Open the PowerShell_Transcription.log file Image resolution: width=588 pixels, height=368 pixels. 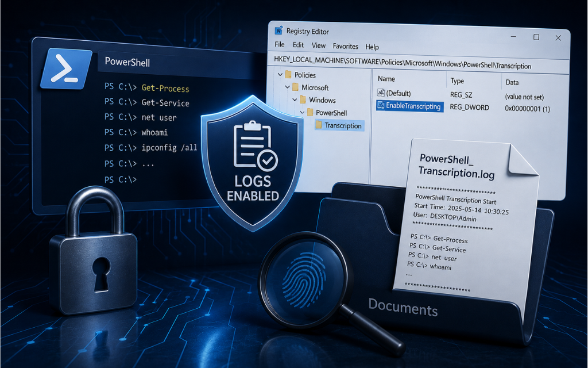[457, 166]
